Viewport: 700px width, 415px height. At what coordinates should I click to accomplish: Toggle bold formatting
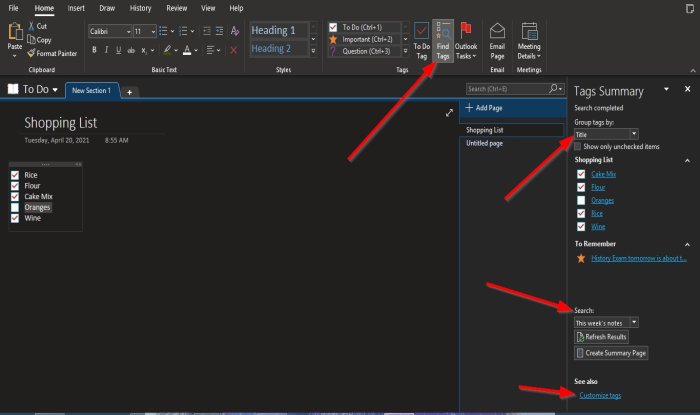(94, 50)
